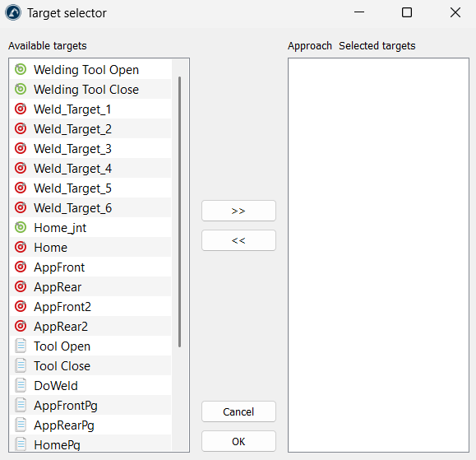
Task: Select Weld_Target_6 from the list
Action: [x=90, y=207]
